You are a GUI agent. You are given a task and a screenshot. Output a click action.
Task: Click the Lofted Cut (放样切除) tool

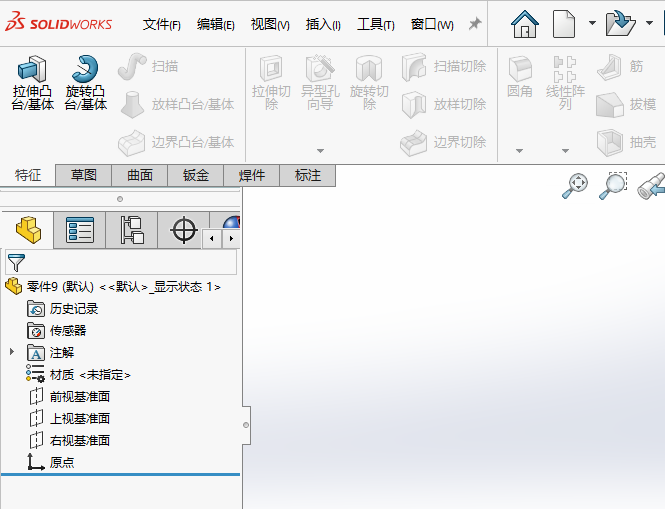pyautogui.click(x=444, y=104)
